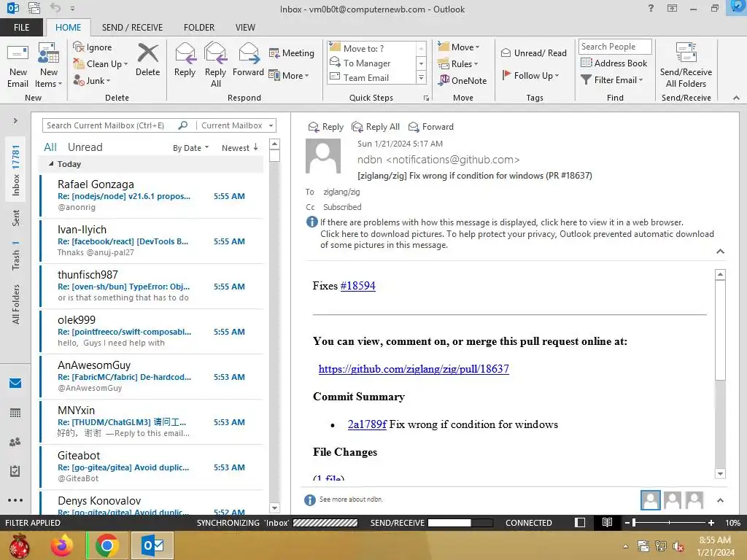Expand the Quick Steps gallery

(x=421, y=77)
